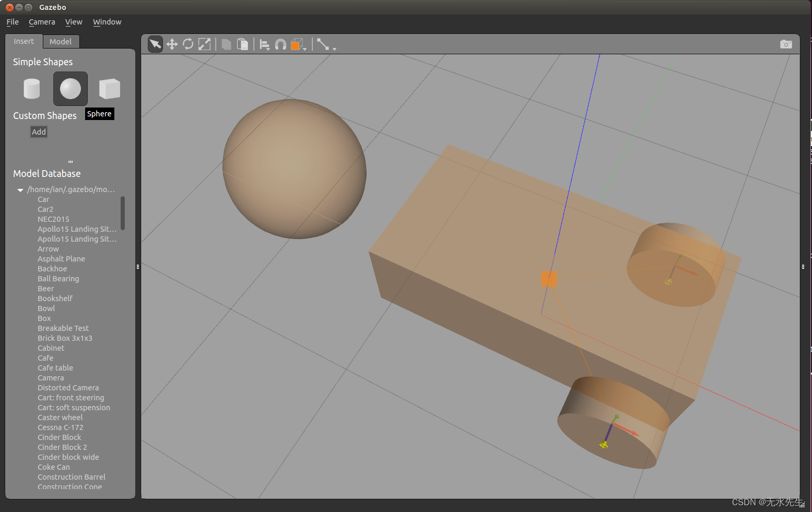
Task: Select Cafe table model
Action: click(x=55, y=368)
